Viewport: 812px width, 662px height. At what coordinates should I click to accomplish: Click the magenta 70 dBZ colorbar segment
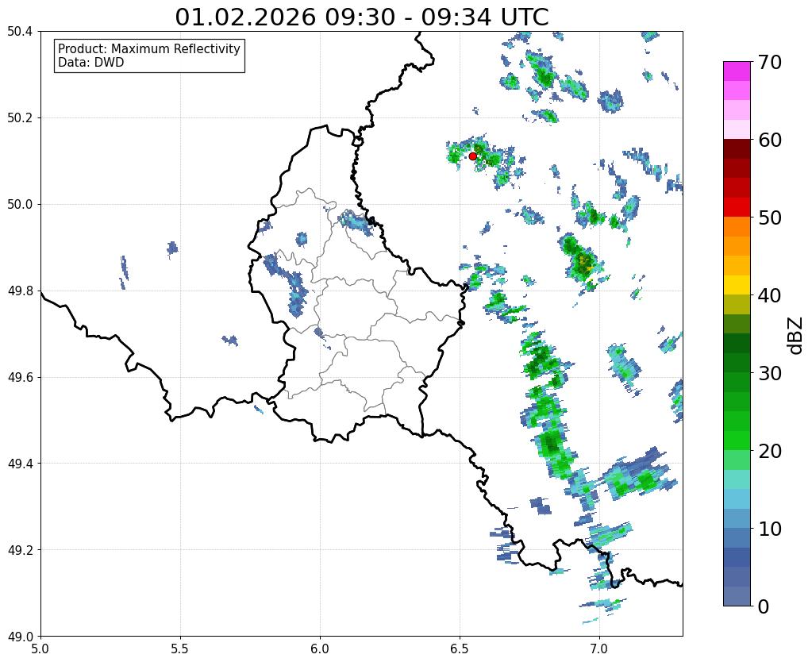[x=737, y=71]
